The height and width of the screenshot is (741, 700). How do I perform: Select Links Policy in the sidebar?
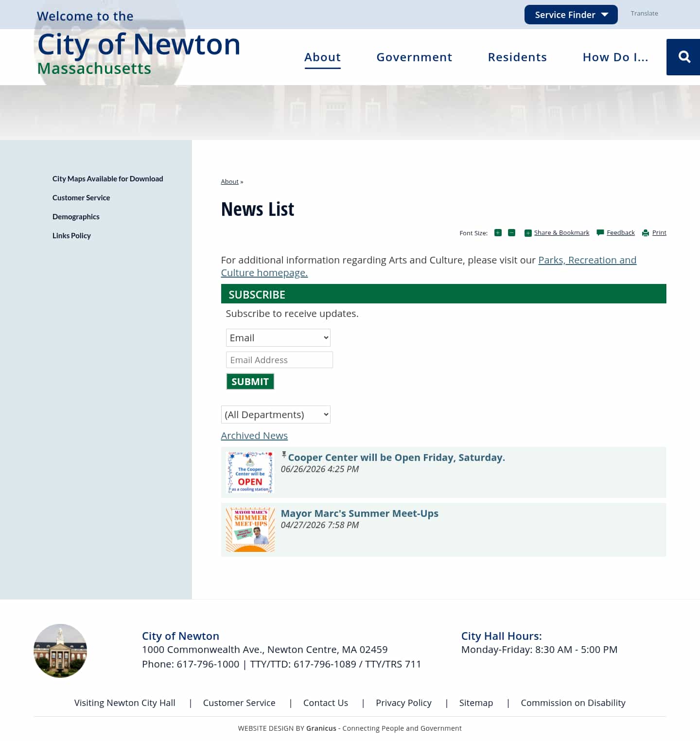point(71,236)
